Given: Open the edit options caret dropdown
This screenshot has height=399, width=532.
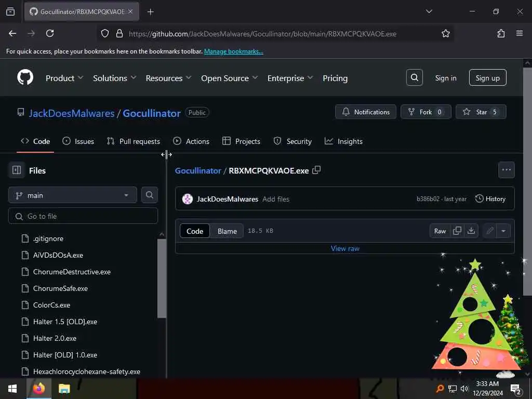Looking at the screenshot, I should 503,231.
